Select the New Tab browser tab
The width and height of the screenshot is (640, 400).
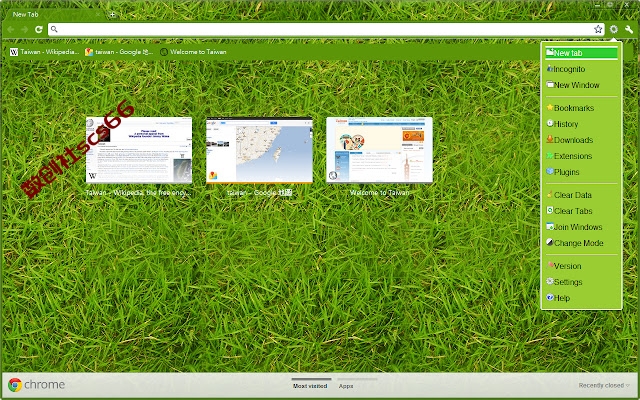[x=54, y=14]
